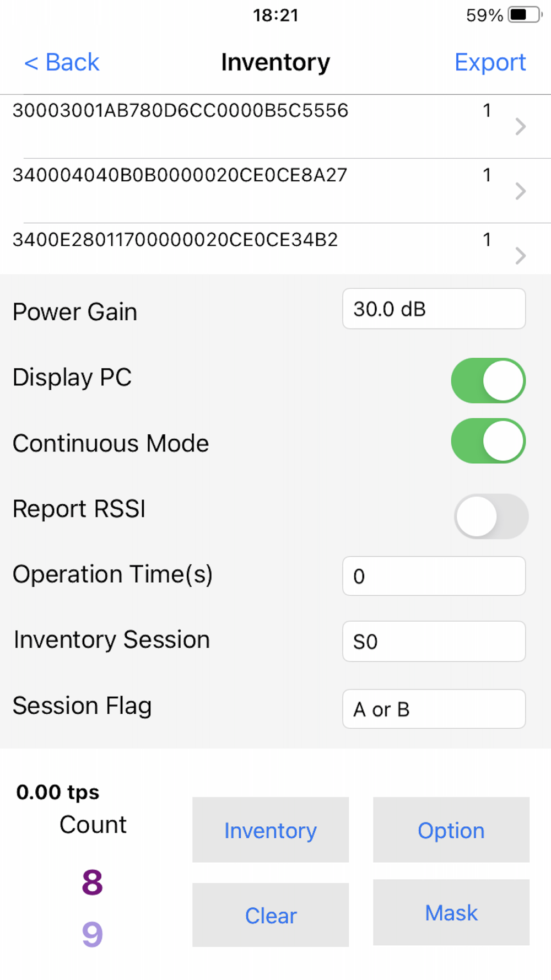Disable Continuous Mode switch

coord(488,441)
